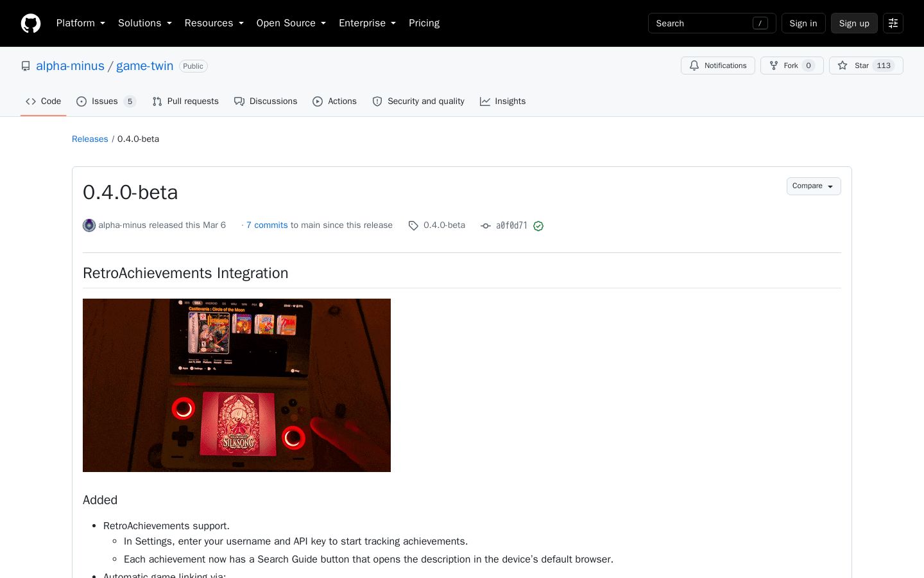Viewport: 924px width, 578px height.
Task: Click the 'RetroAchievements support.' list item
Action: tap(166, 526)
